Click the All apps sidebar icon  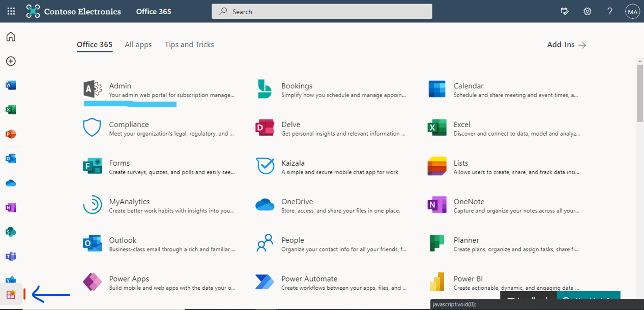[x=11, y=295]
